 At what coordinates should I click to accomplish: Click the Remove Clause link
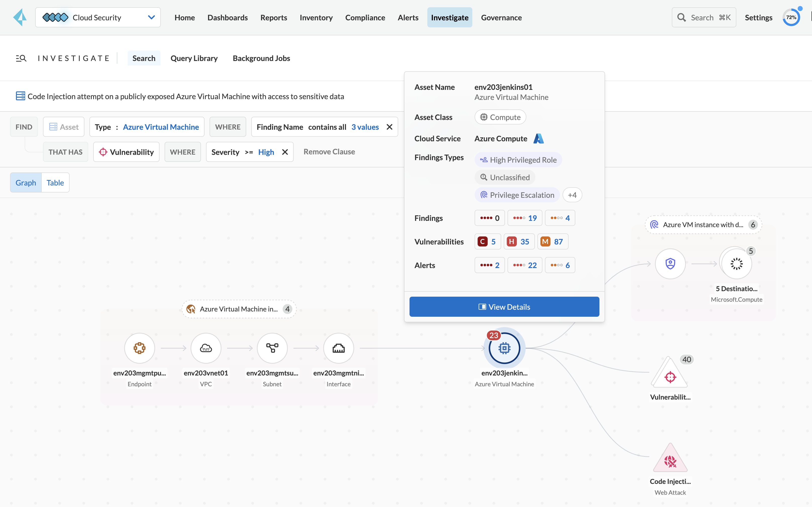329,152
